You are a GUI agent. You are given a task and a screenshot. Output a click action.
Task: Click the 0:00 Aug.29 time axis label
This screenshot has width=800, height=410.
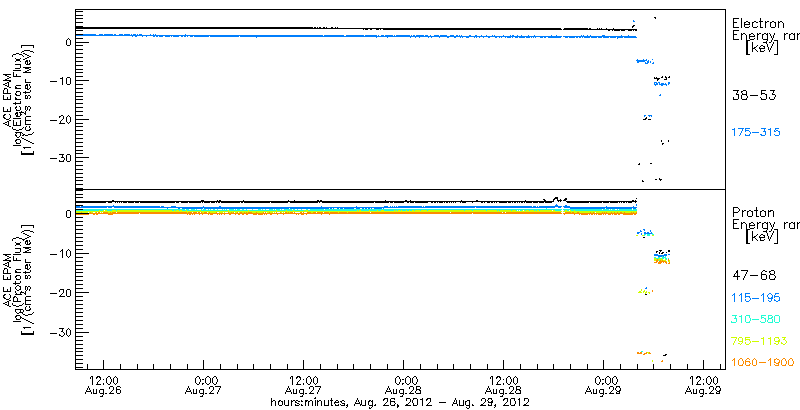pos(604,385)
